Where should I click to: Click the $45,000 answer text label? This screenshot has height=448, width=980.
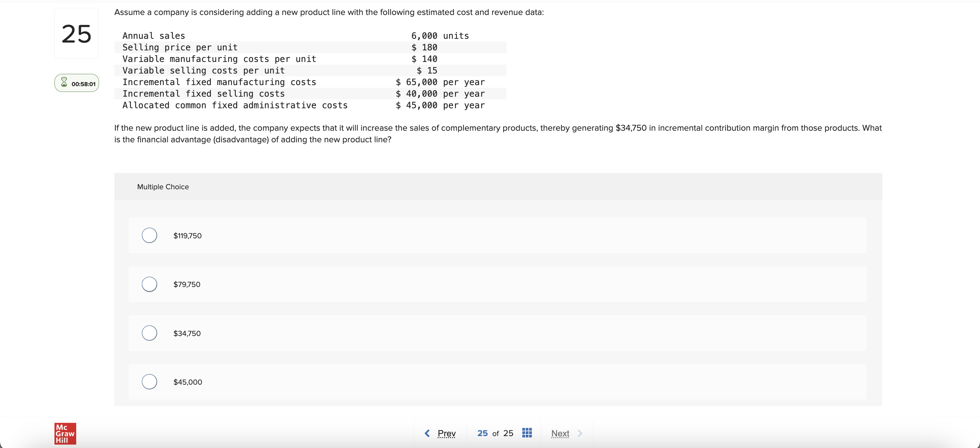[x=187, y=382]
